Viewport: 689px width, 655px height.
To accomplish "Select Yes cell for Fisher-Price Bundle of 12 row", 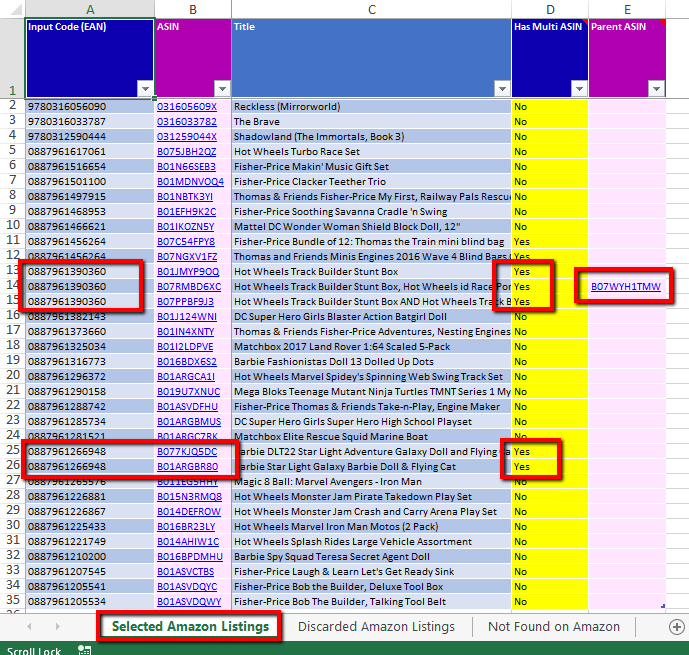I will [x=550, y=242].
